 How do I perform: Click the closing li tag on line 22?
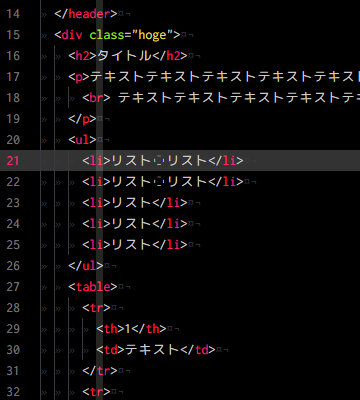pos(226,182)
